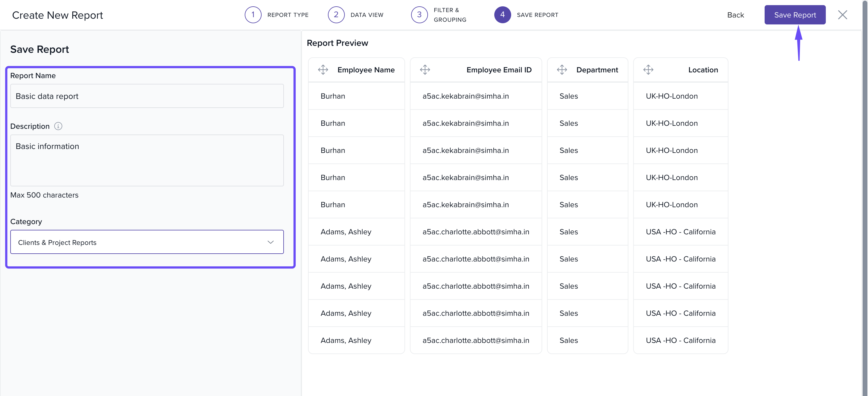Click step 2 circle icon
The height and width of the screenshot is (396, 868).
[x=336, y=15]
